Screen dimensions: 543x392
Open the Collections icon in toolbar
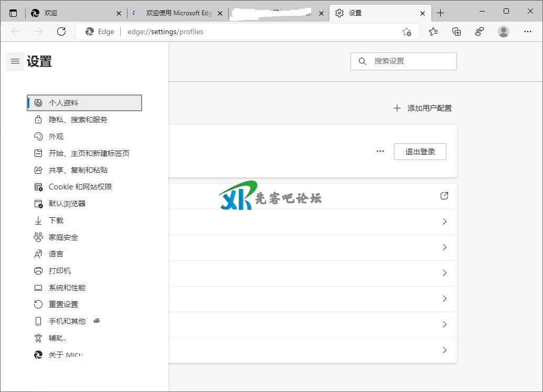click(x=456, y=31)
